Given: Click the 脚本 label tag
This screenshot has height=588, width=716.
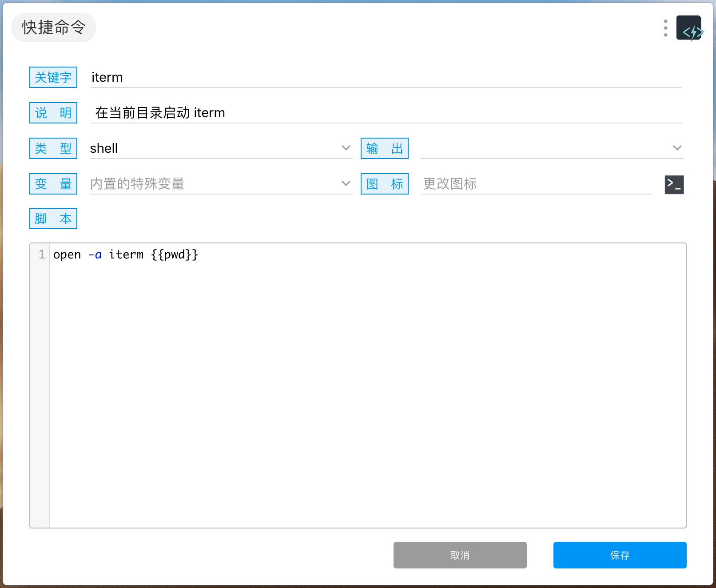Looking at the screenshot, I should pyautogui.click(x=53, y=219).
